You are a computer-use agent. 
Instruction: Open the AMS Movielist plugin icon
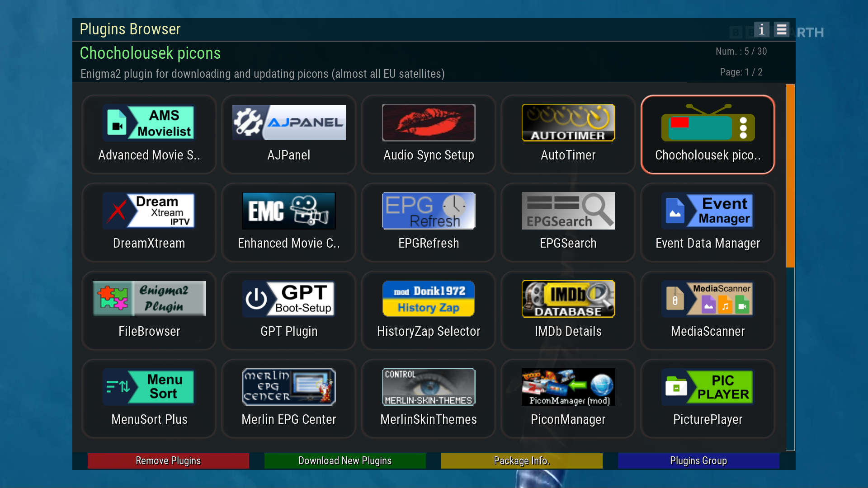pyautogui.click(x=149, y=123)
